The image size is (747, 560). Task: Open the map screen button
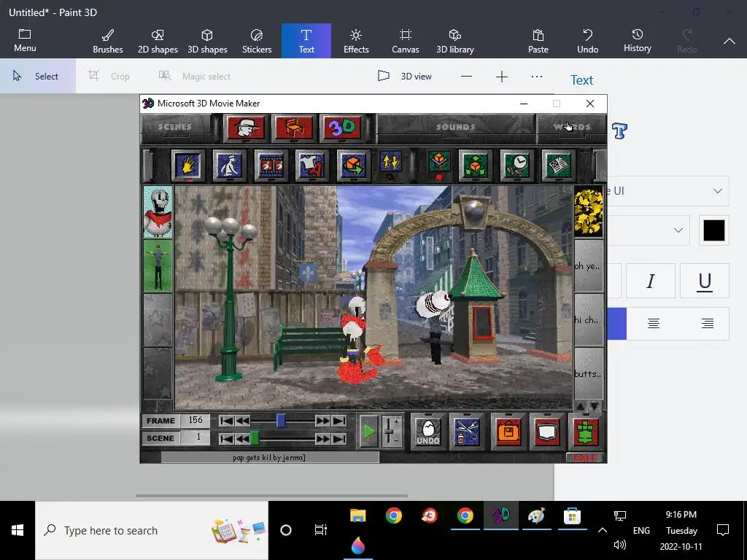pos(547,432)
